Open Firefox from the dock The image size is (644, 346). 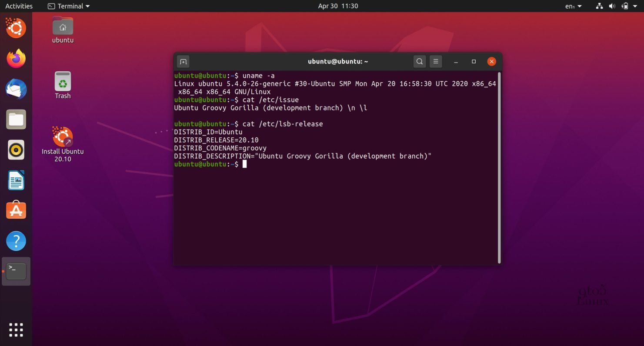point(16,59)
